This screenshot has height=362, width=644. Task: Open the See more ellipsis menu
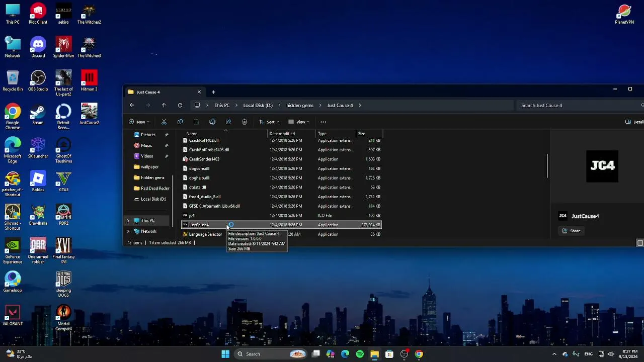tap(324, 122)
